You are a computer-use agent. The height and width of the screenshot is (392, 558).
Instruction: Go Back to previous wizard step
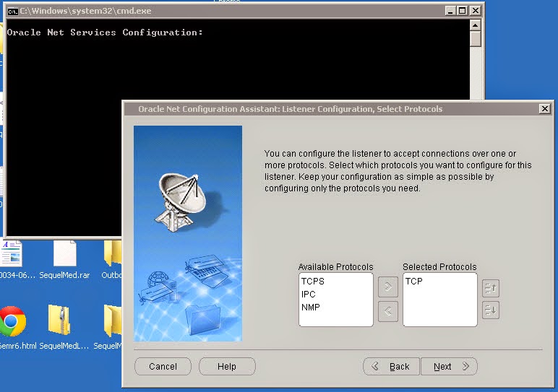[392, 367]
